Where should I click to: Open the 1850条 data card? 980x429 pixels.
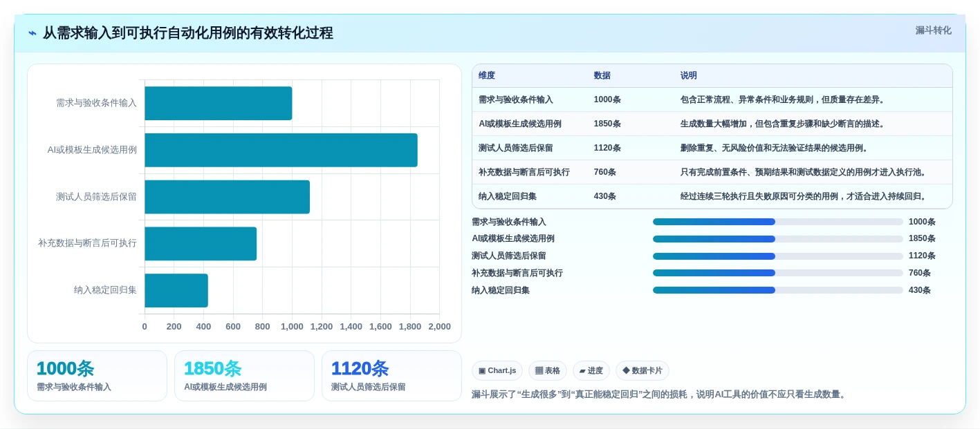tap(244, 376)
